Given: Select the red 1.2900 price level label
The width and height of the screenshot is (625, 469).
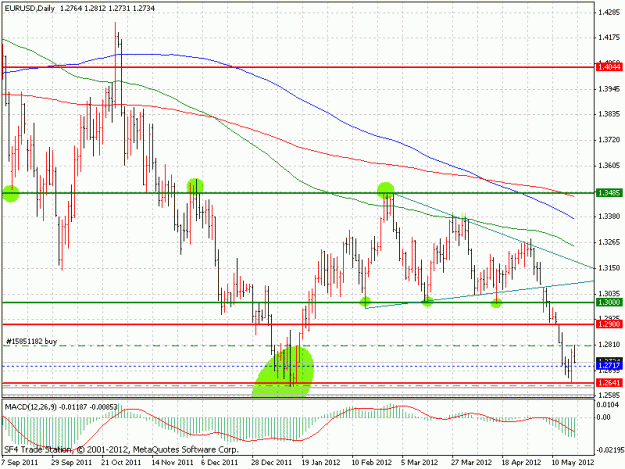Looking at the screenshot, I should point(609,324).
